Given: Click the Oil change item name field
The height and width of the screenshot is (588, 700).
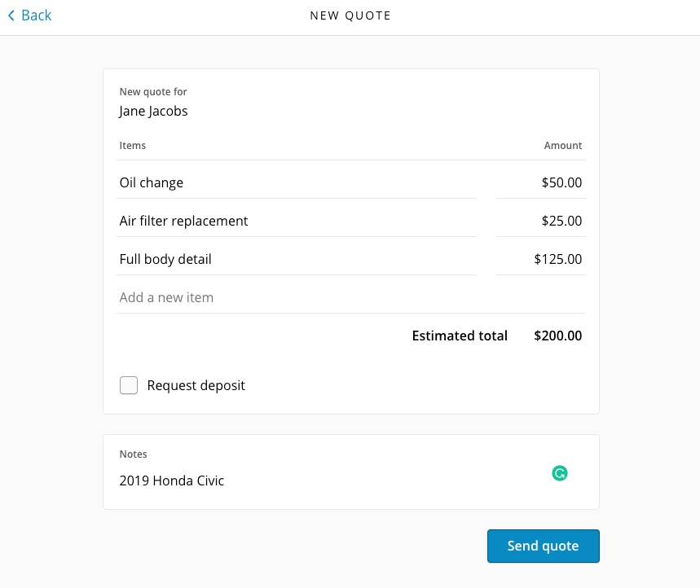Looking at the screenshot, I should pos(297,182).
